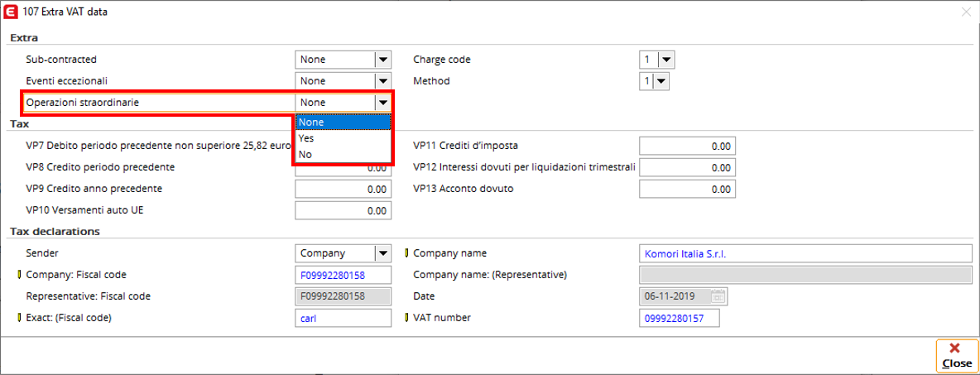
Task: Select No in the open list
Action: (x=343, y=154)
